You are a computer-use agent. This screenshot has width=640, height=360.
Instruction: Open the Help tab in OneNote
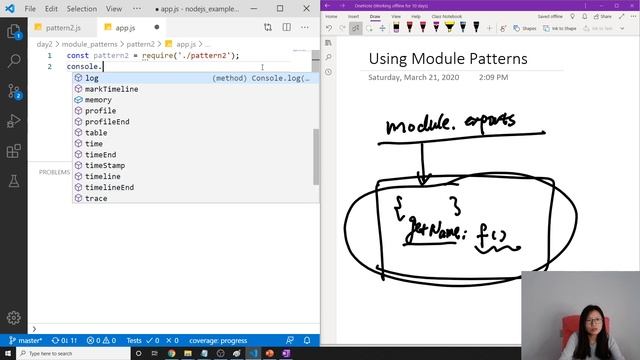click(x=416, y=16)
